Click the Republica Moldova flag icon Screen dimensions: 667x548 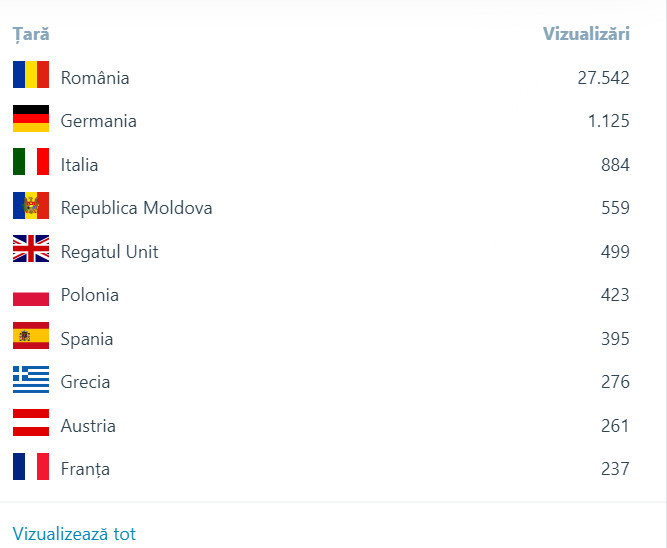(31, 206)
